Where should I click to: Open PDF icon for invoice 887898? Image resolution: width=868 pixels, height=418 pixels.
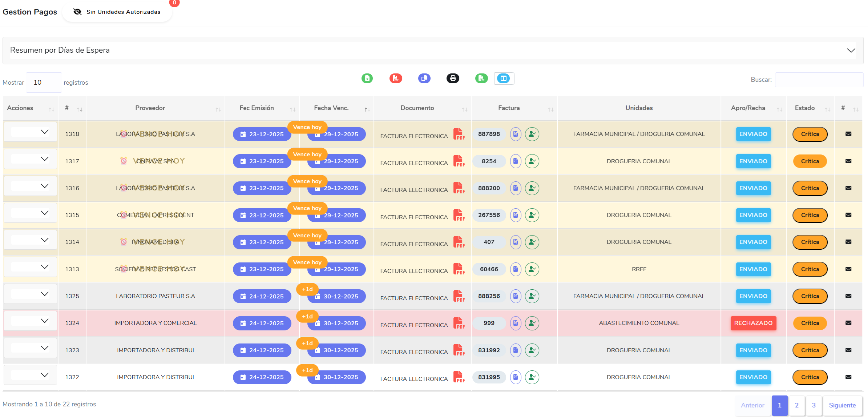coord(459,134)
